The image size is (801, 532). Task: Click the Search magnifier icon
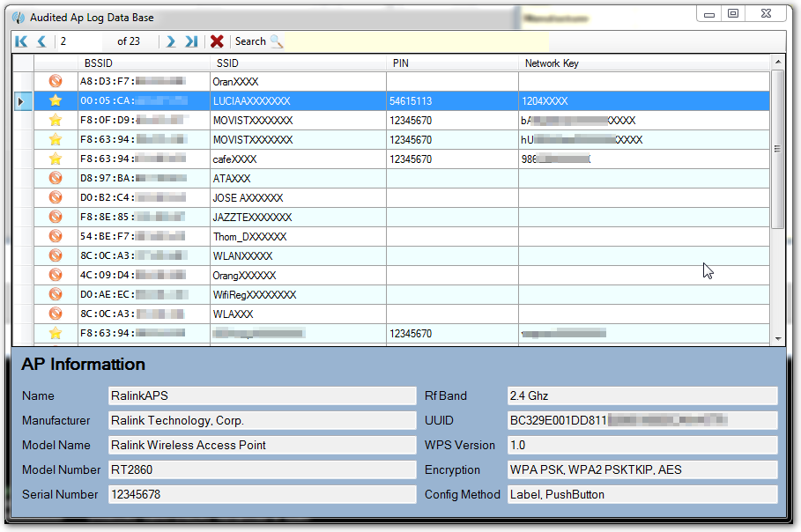pos(277,41)
